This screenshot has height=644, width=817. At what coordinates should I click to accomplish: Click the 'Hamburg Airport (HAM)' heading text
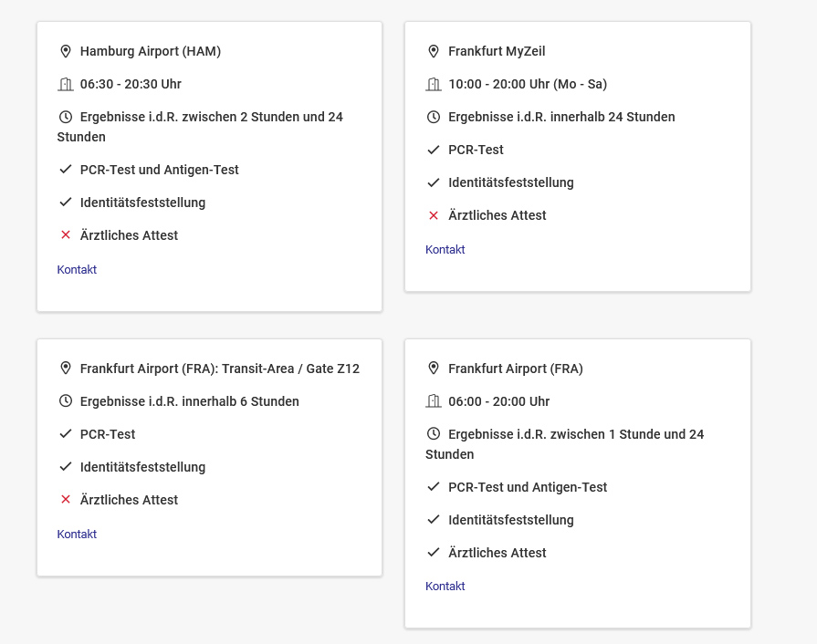click(x=151, y=51)
